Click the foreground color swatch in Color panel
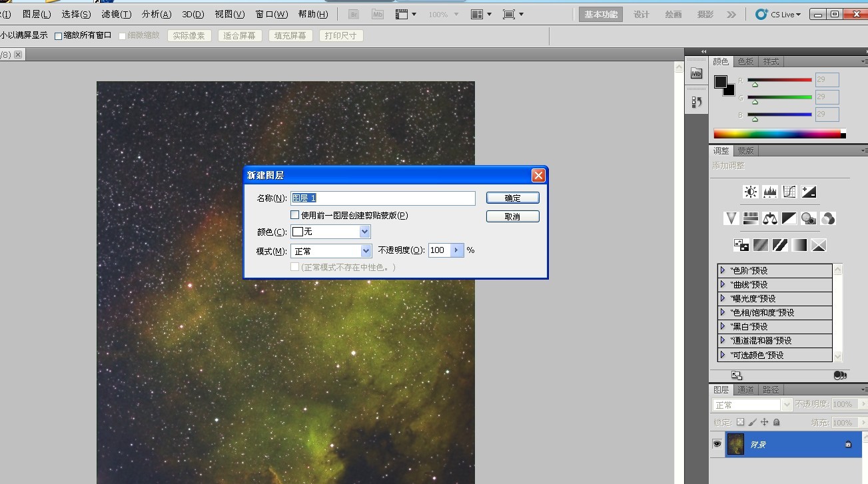Screen dimensions: 868x484 point(720,81)
